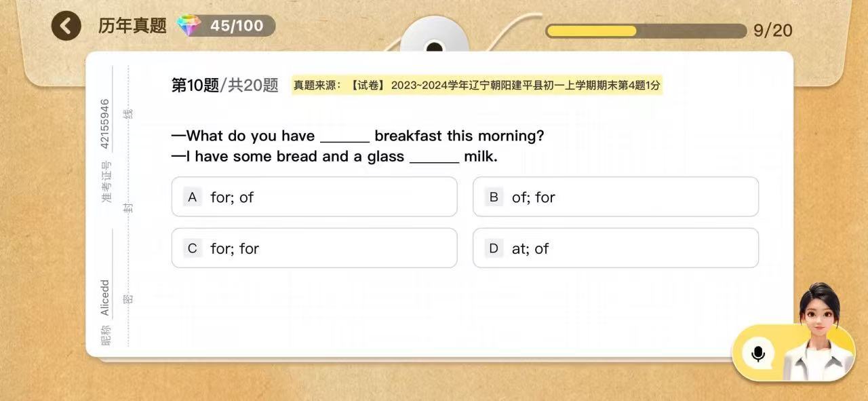Screen dimensions: 868x401
Task: Click the yellow 真题来源 source label
Action: pos(476,85)
